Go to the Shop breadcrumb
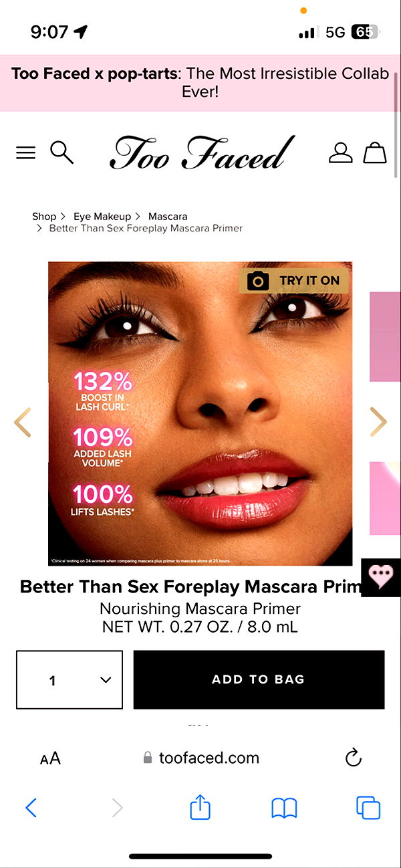The height and width of the screenshot is (868, 401). click(44, 216)
